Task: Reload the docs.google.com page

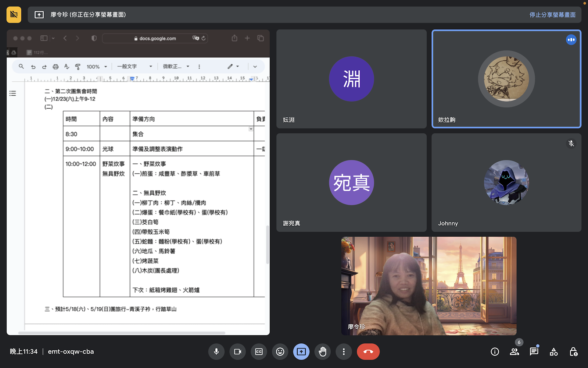Action: (x=204, y=38)
